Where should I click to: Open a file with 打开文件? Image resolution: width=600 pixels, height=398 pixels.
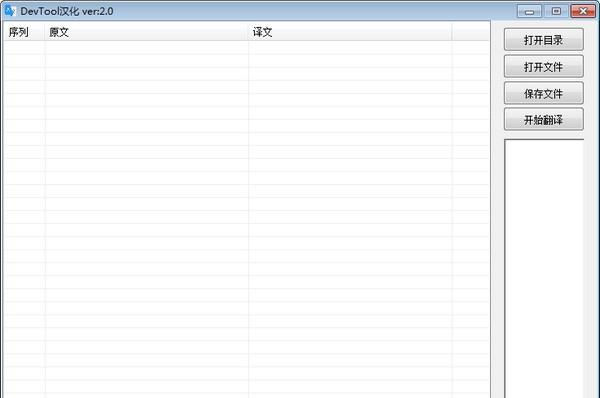[x=543, y=66]
